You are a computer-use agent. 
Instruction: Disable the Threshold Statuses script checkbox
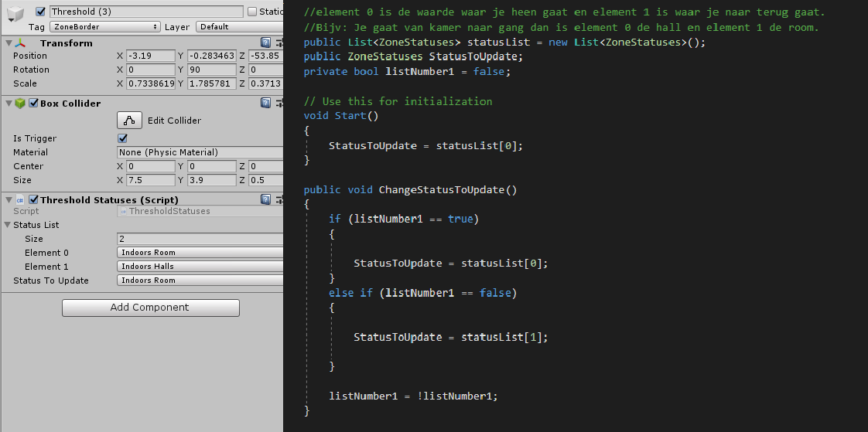click(33, 199)
